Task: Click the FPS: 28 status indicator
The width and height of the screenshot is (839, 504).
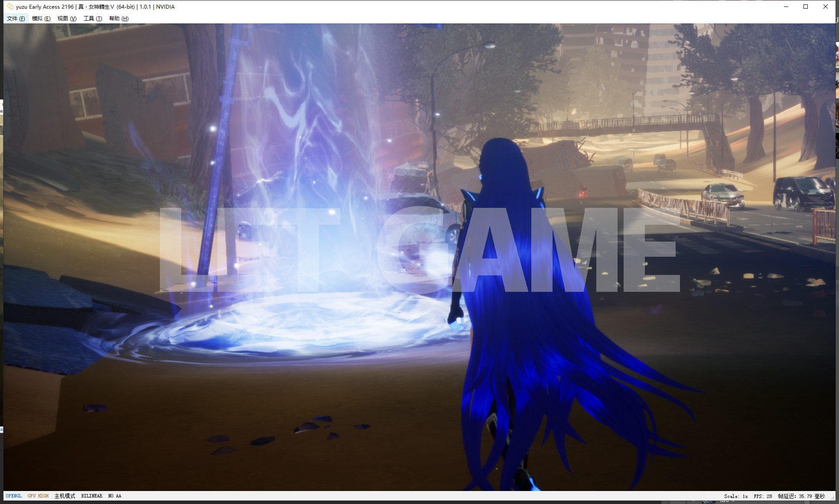Action: click(763, 496)
